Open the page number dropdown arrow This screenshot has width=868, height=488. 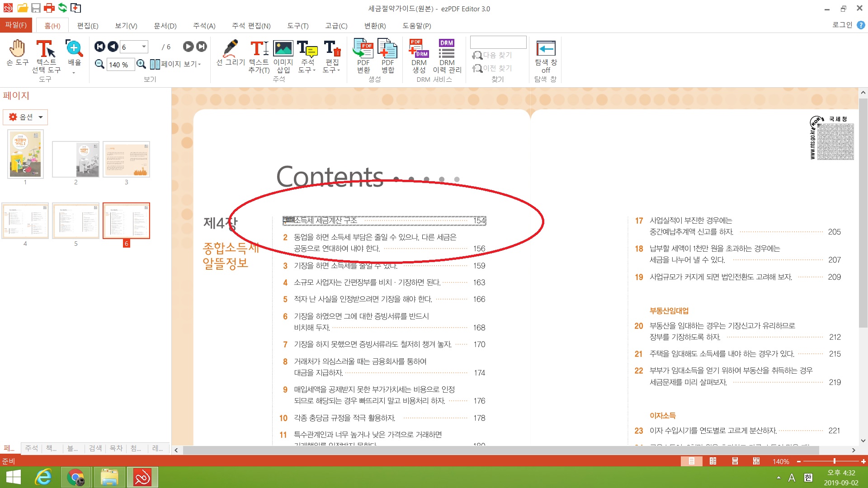click(144, 47)
